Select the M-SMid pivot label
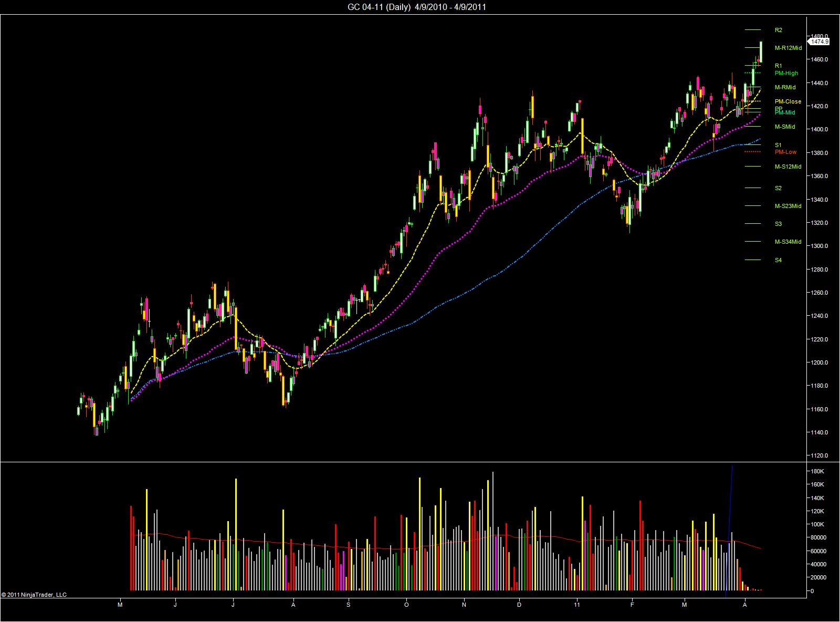Screen dimensions: 840x622 pyautogui.click(x=784, y=127)
